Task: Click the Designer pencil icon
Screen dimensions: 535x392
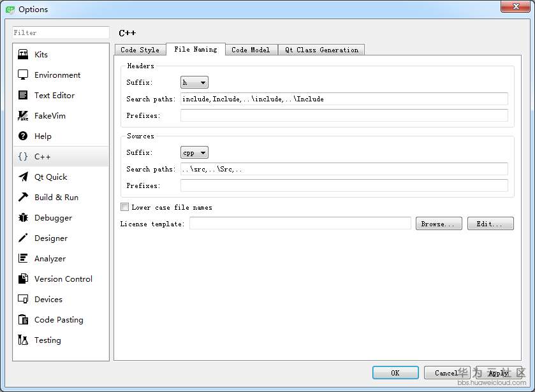Action: pos(23,238)
